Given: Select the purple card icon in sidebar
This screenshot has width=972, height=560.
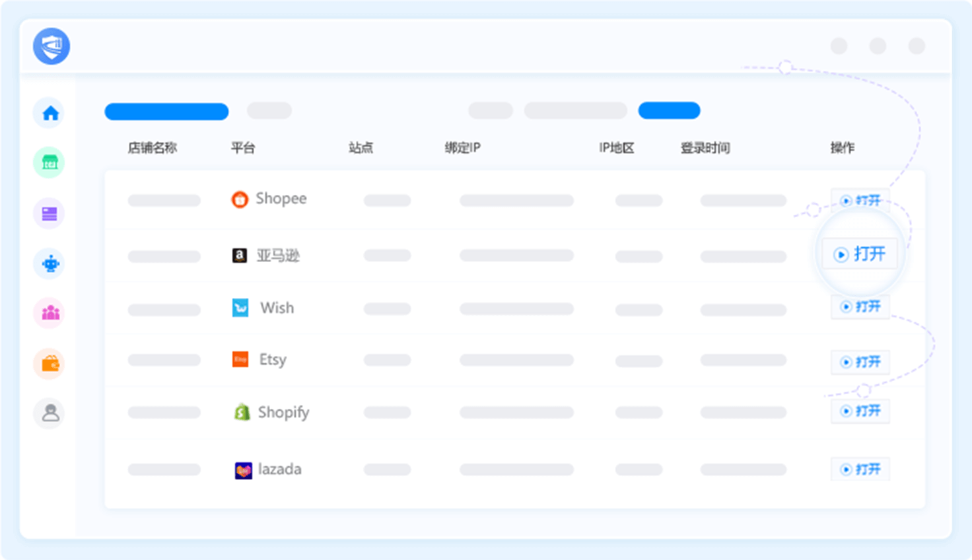Looking at the screenshot, I should pos(50,213).
